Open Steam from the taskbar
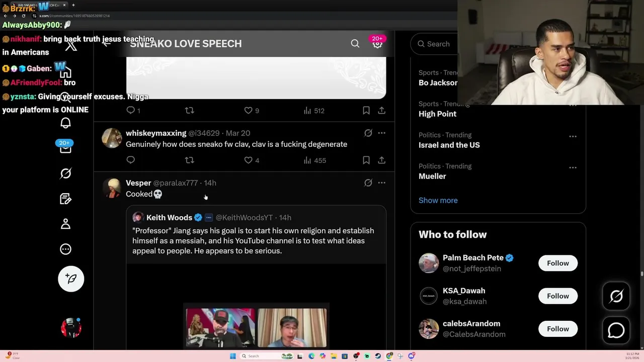The width and height of the screenshot is (644, 362). tap(378, 356)
